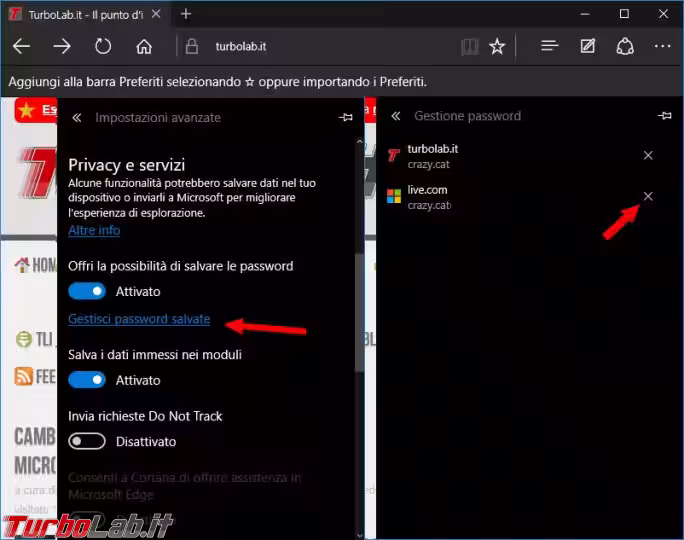
Task: Enable Invia richieste Do Not Track switch
Action: click(87, 441)
